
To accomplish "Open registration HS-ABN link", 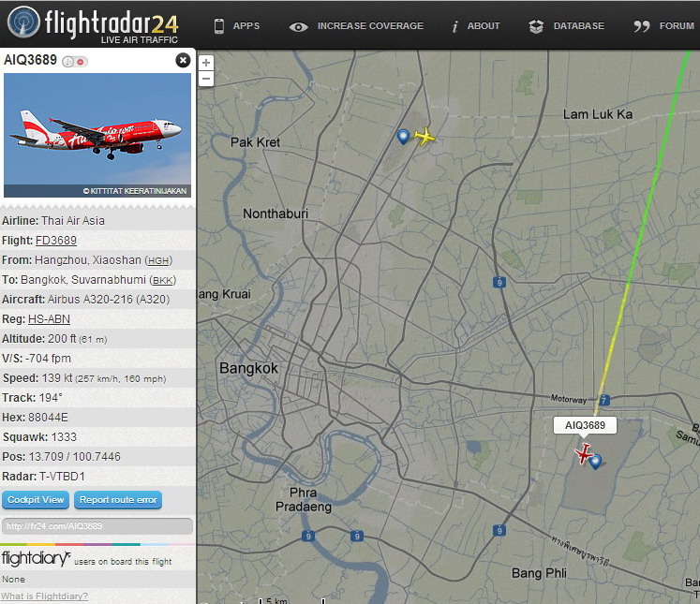I will tap(49, 319).
